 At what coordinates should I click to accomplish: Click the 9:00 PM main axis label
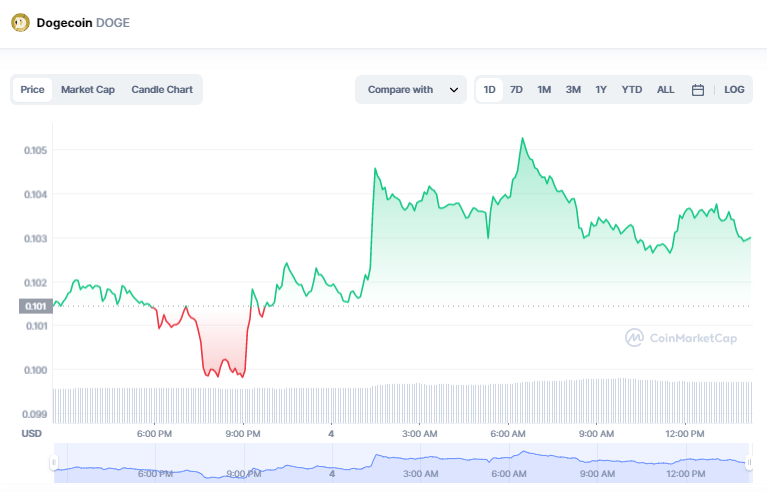click(x=243, y=434)
